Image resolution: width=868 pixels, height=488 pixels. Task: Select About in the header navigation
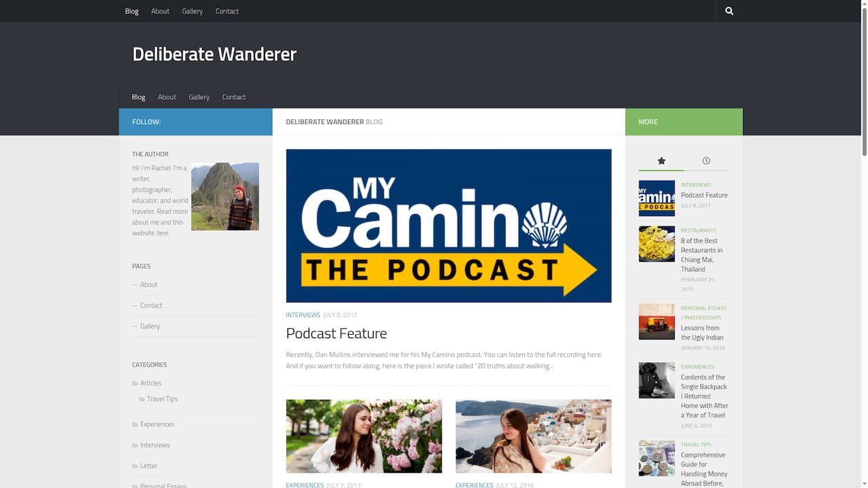click(167, 97)
